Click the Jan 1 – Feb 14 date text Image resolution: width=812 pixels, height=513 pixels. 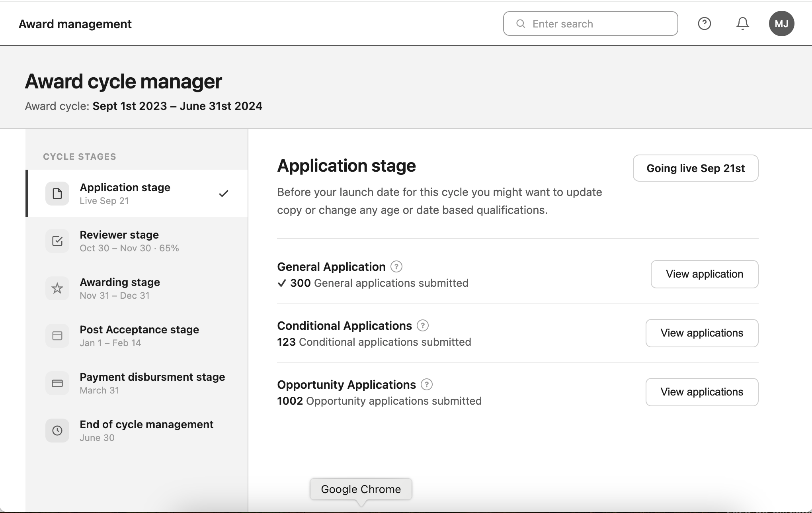(110, 343)
